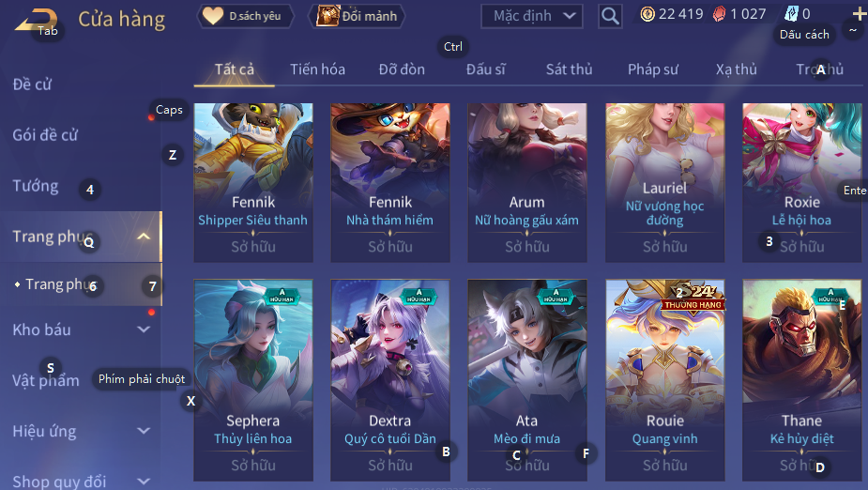This screenshot has width=868, height=490.
Task: Open Đề cử in the sidebar
Action: click(x=32, y=84)
